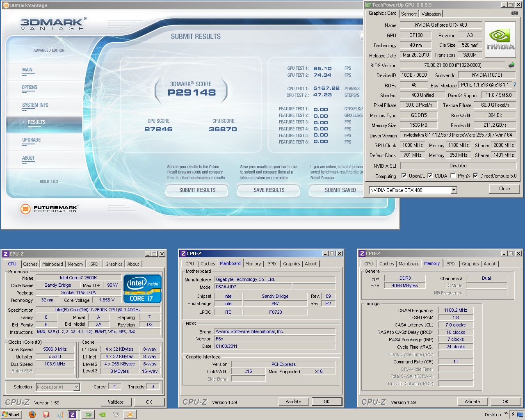Switch to the Sensors tab in GPU-Z
The width and height of the screenshot is (525, 420).
click(409, 14)
